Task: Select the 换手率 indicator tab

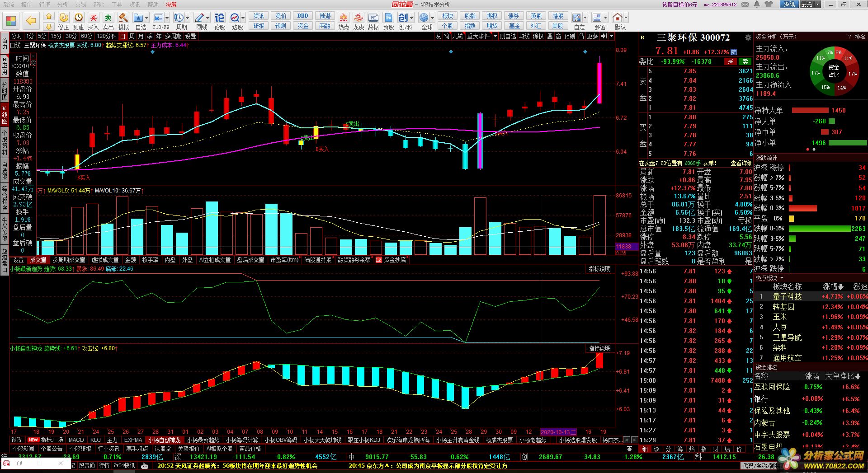Action: pos(151,260)
